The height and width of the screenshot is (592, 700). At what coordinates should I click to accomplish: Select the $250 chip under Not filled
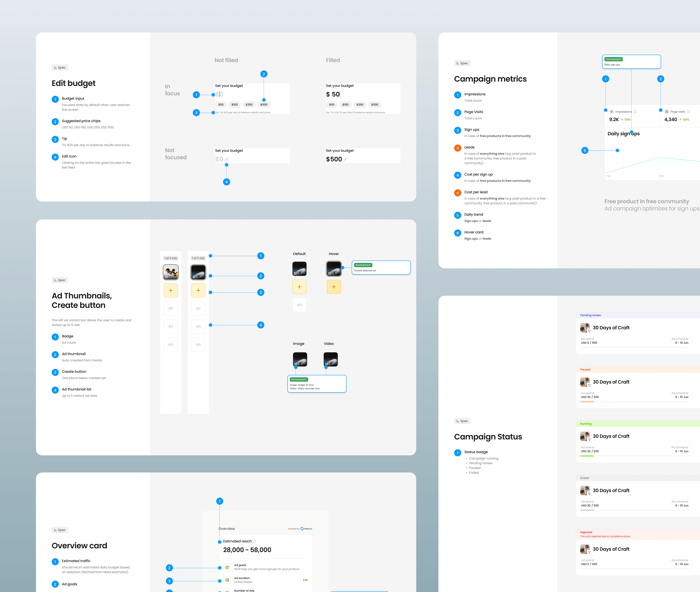249,105
